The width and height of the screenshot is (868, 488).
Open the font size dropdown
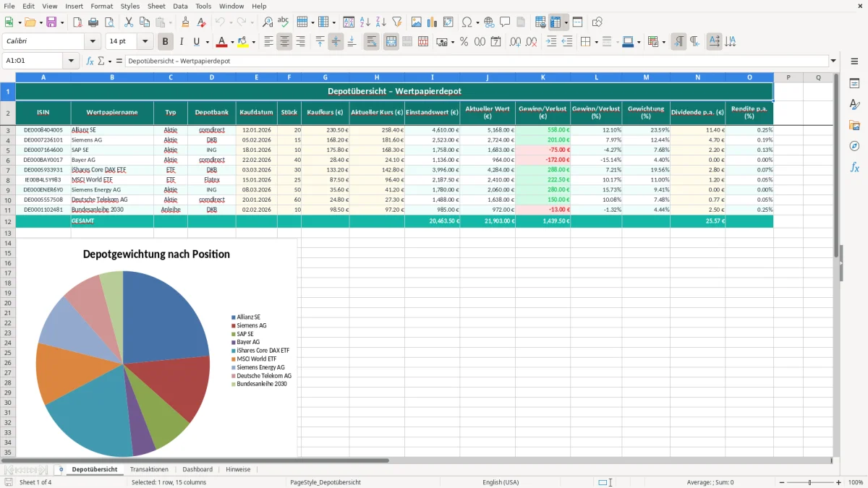(x=145, y=42)
